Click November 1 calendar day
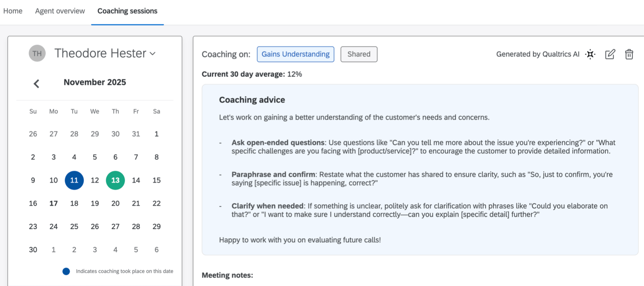Image resolution: width=644 pixels, height=286 pixels. tap(156, 134)
